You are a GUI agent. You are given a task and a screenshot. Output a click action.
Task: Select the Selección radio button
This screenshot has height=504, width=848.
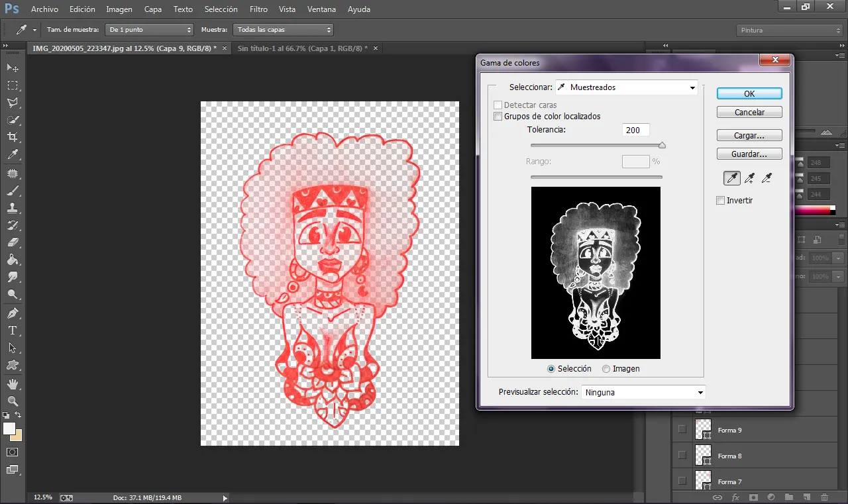(551, 369)
